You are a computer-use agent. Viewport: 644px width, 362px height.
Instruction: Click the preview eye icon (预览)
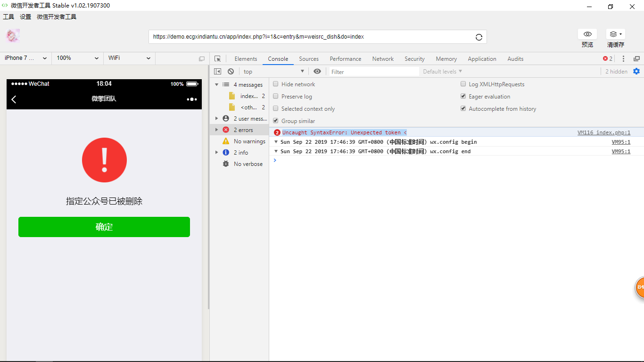tap(587, 34)
